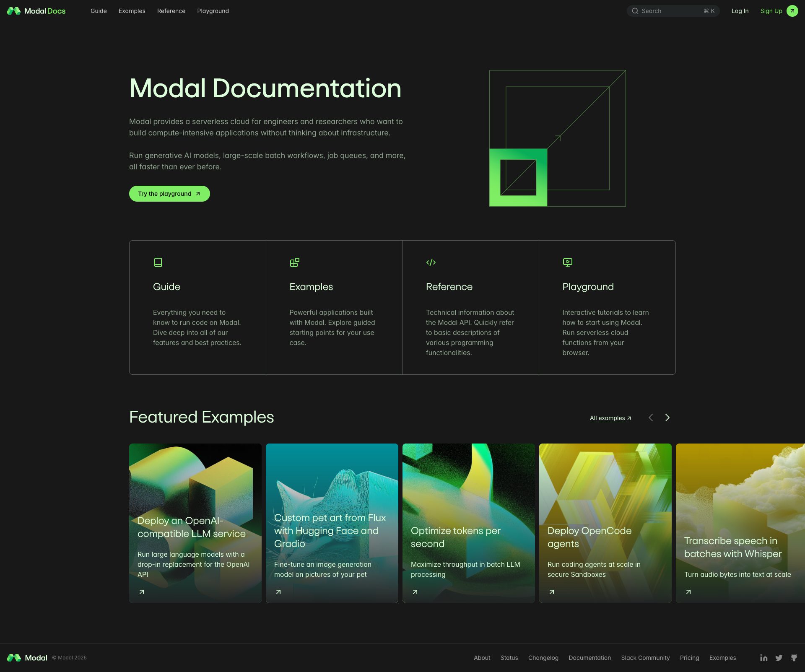Open the Examples menu in top navigation
This screenshot has height=672, width=805.
coord(132,11)
